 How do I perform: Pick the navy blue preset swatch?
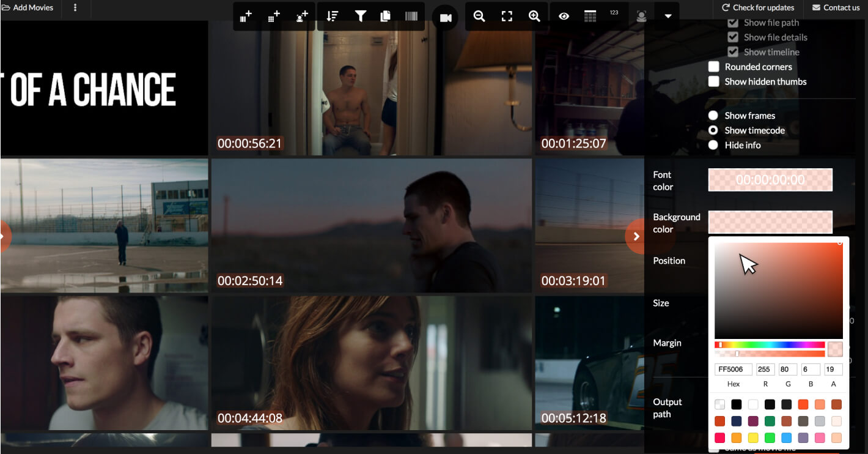pyautogui.click(x=737, y=421)
